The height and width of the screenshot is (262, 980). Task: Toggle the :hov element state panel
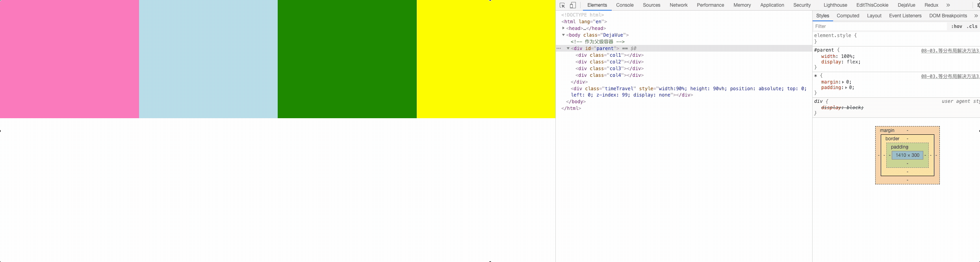point(956,26)
